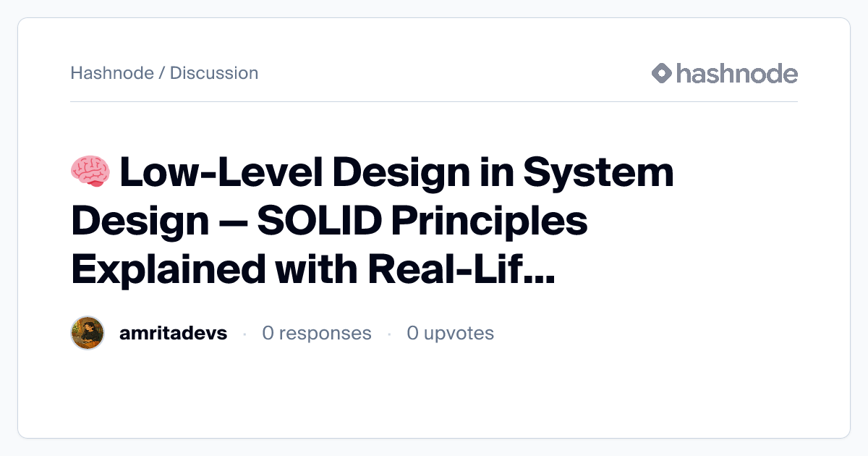
Task: Click the 0 upvotes count
Action: pyautogui.click(x=450, y=333)
